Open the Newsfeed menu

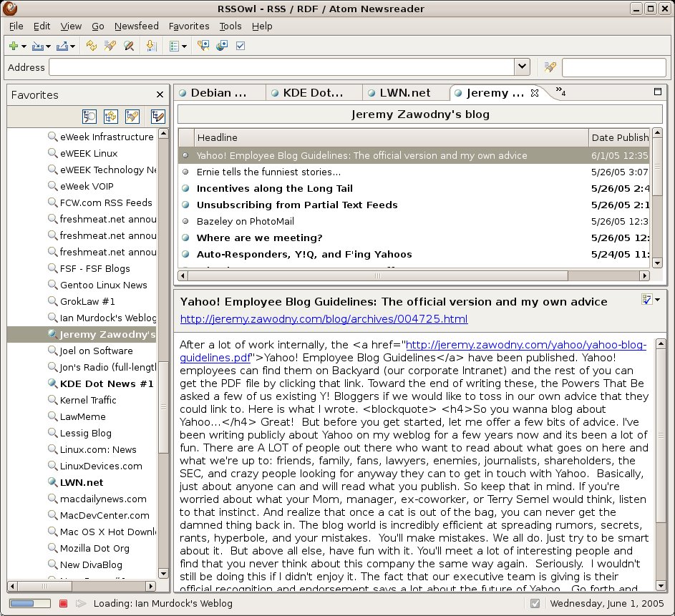click(x=137, y=26)
